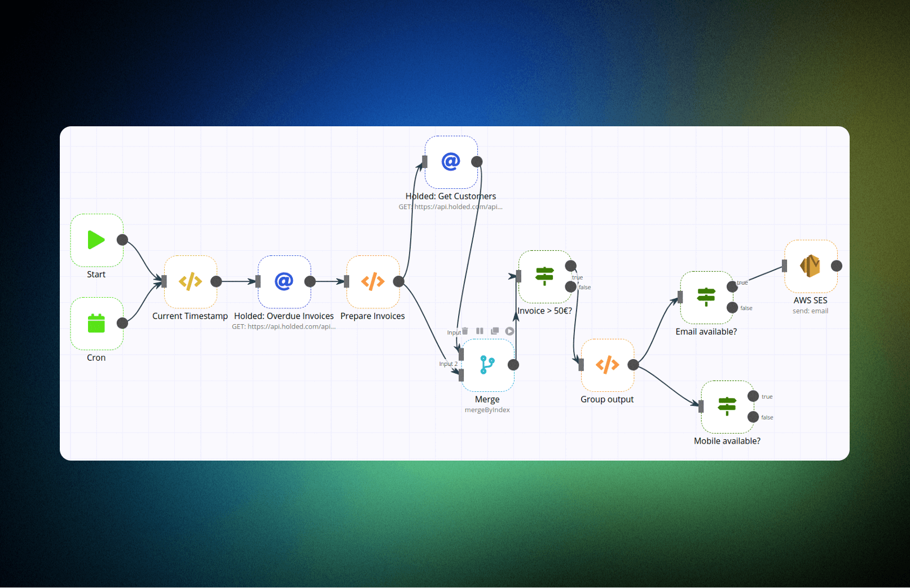Click the "Holded: Overdue Invoices" label

click(284, 316)
